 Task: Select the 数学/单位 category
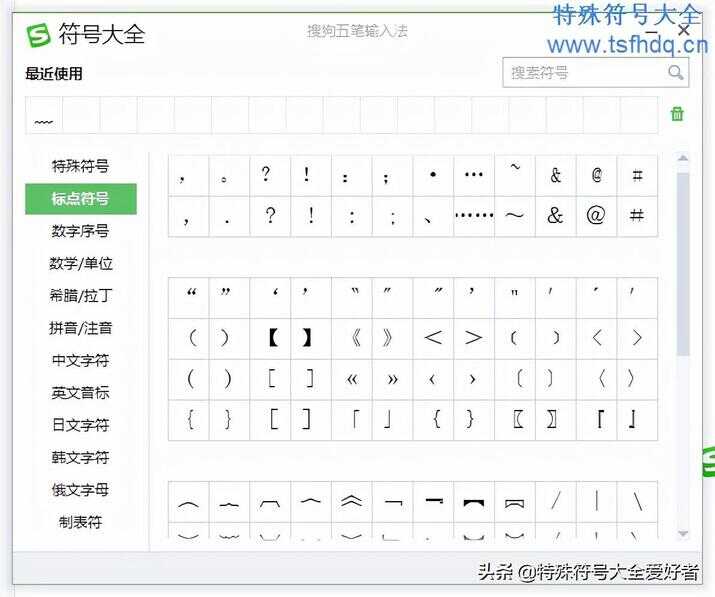click(x=81, y=263)
